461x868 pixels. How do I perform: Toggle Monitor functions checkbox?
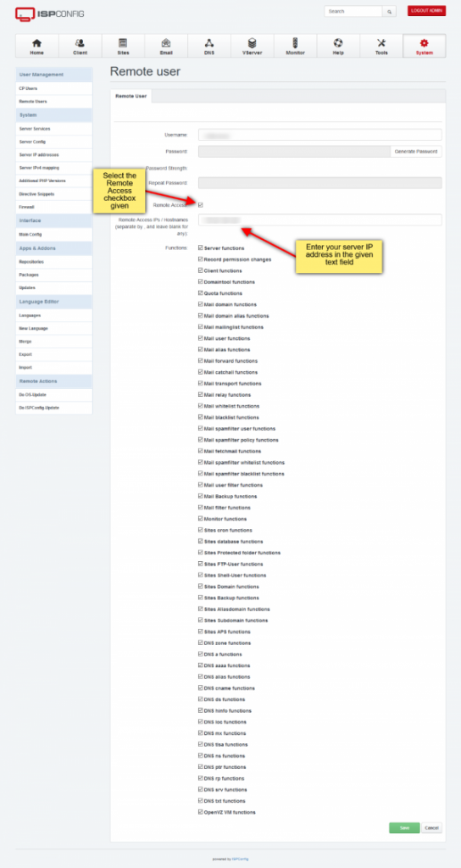200,519
